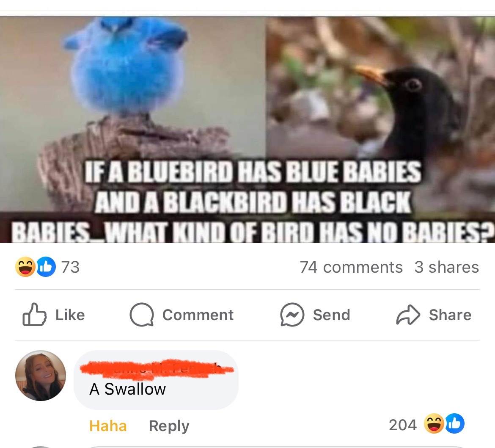Tap the thumbs-up Like icon
The width and height of the screenshot is (495, 448).
[34, 314]
